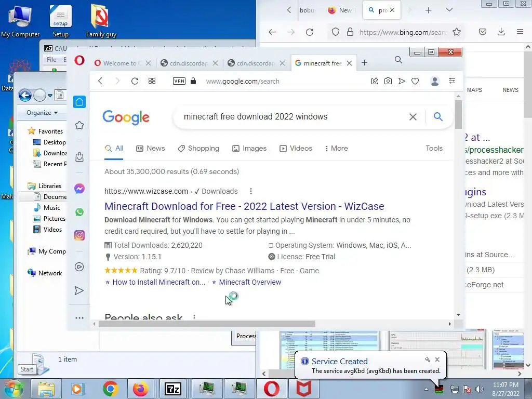Open Instagram in Opera sidebar

(79, 235)
